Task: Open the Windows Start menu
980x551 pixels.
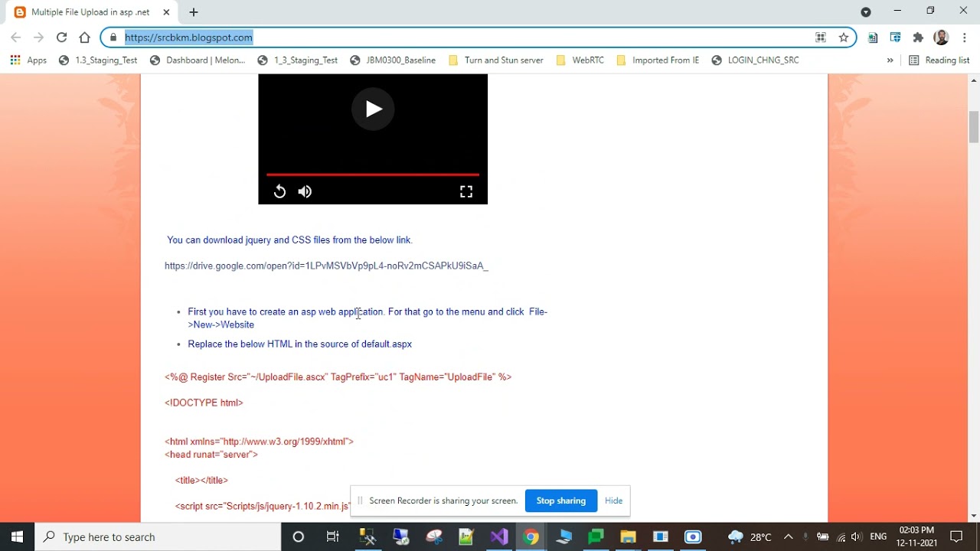Action: coord(17,536)
